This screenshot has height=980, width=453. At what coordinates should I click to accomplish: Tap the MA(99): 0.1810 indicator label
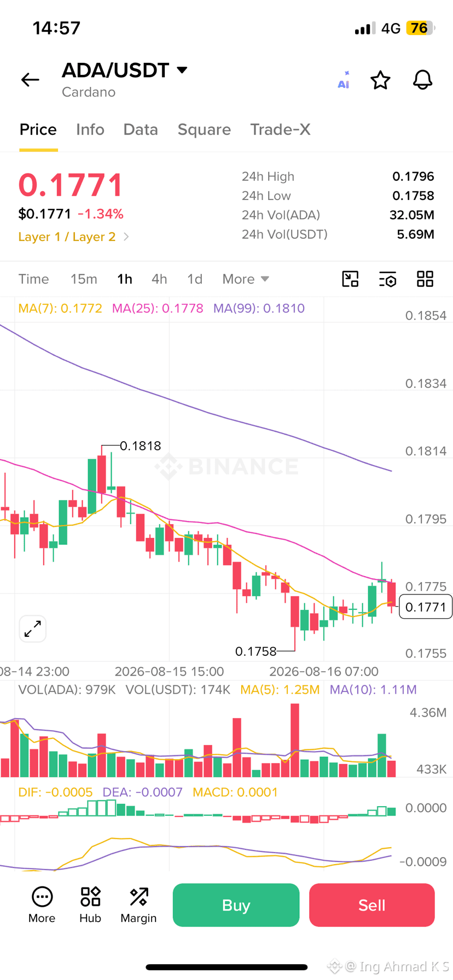259,308
